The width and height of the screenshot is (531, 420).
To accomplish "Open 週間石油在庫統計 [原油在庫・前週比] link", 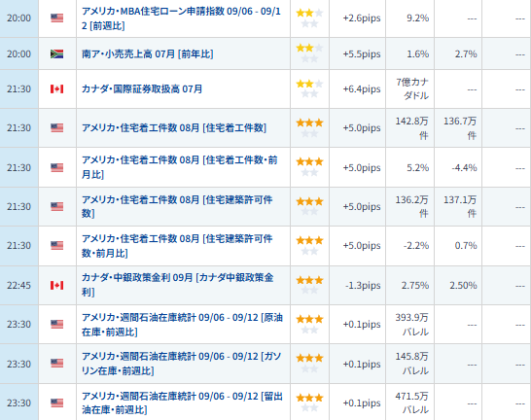I will [182, 324].
